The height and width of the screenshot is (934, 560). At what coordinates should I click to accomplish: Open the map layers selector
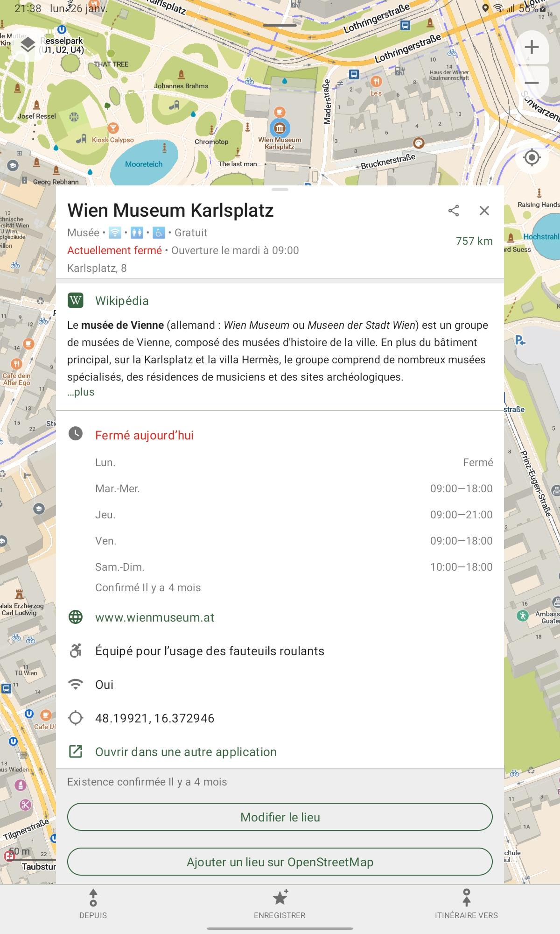click(28, 45)
